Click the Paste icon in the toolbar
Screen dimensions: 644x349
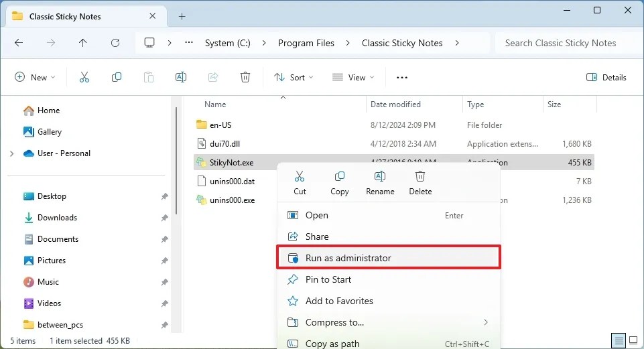149,77
